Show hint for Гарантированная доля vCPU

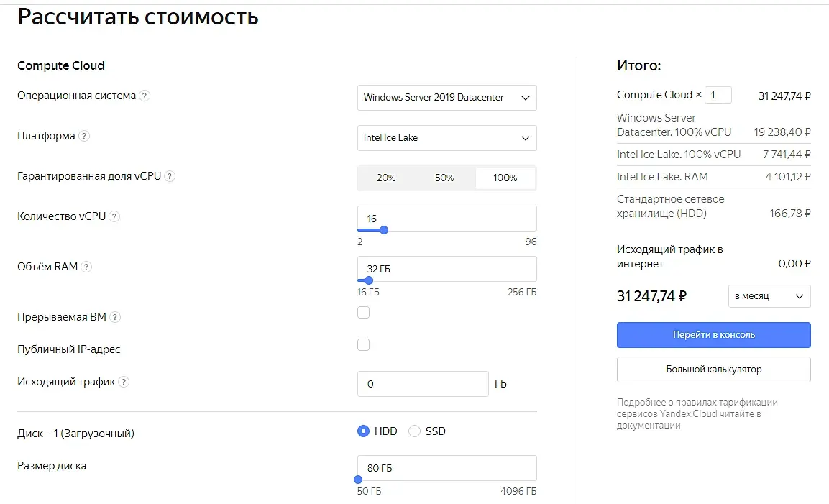pos(169,176)
